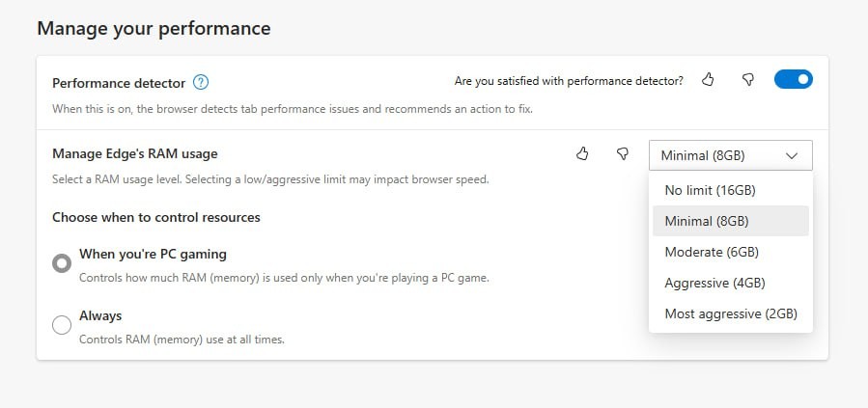This screenshot has height=408, width=868.
Task: Click "Choose when to control resources" heading
Action: [155, 217]
